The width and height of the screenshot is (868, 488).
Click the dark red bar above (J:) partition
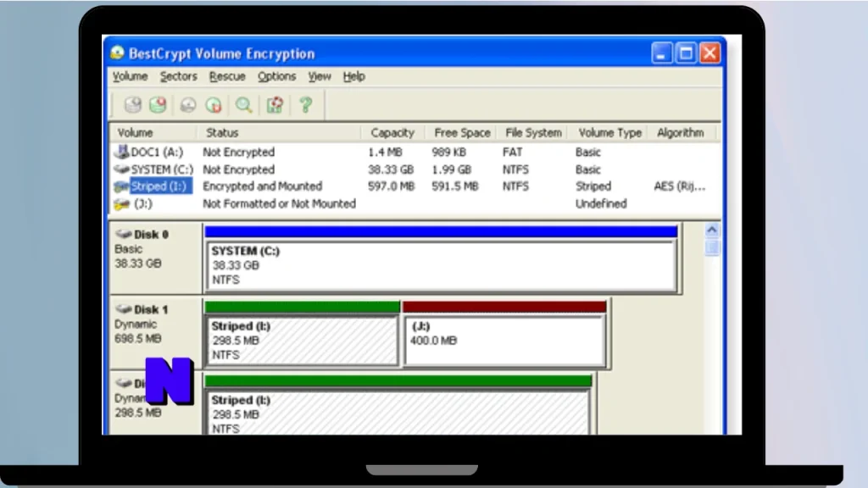pyautogui.click(x=504, y=307)
